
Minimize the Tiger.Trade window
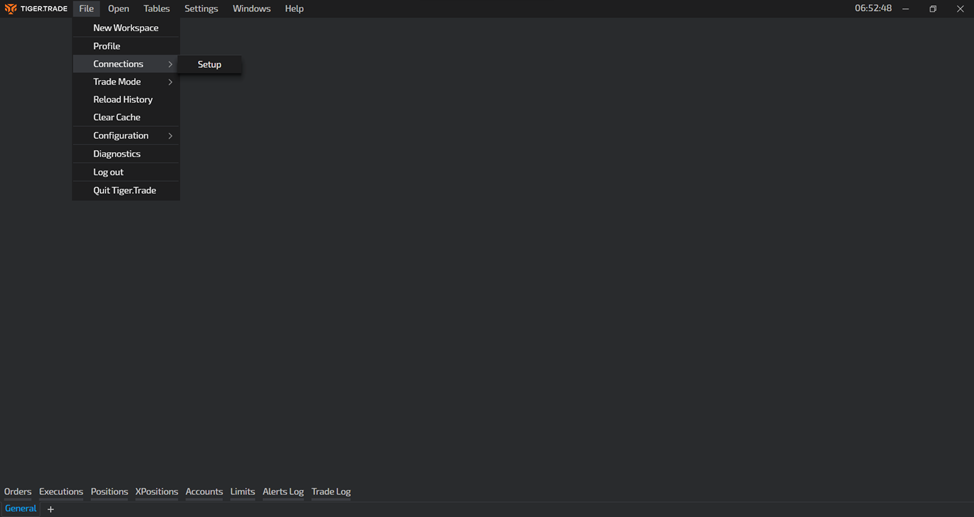point(906,9)
